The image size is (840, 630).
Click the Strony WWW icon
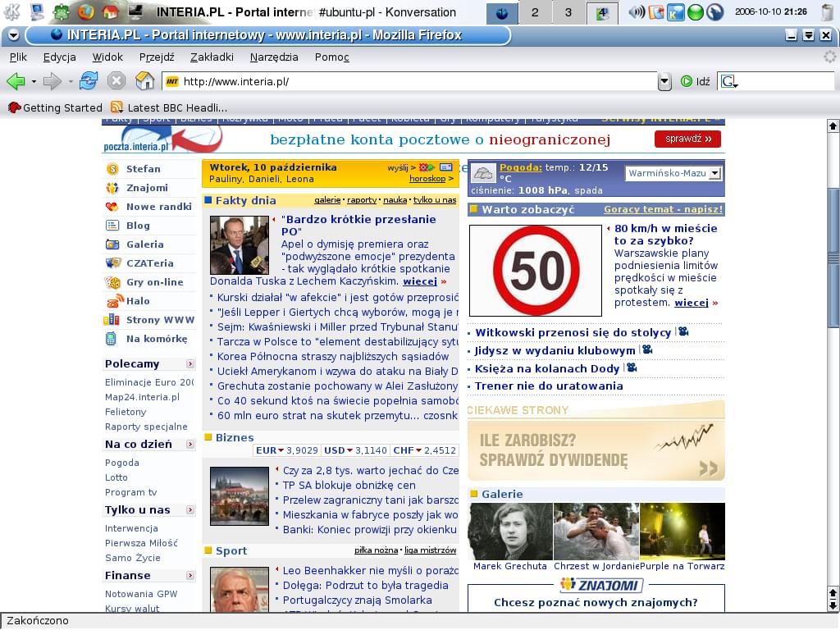[x=112, y=320]
